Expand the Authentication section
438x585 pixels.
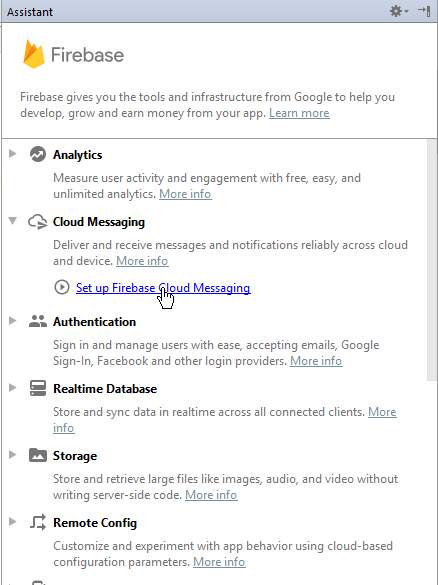coord(13,320)
